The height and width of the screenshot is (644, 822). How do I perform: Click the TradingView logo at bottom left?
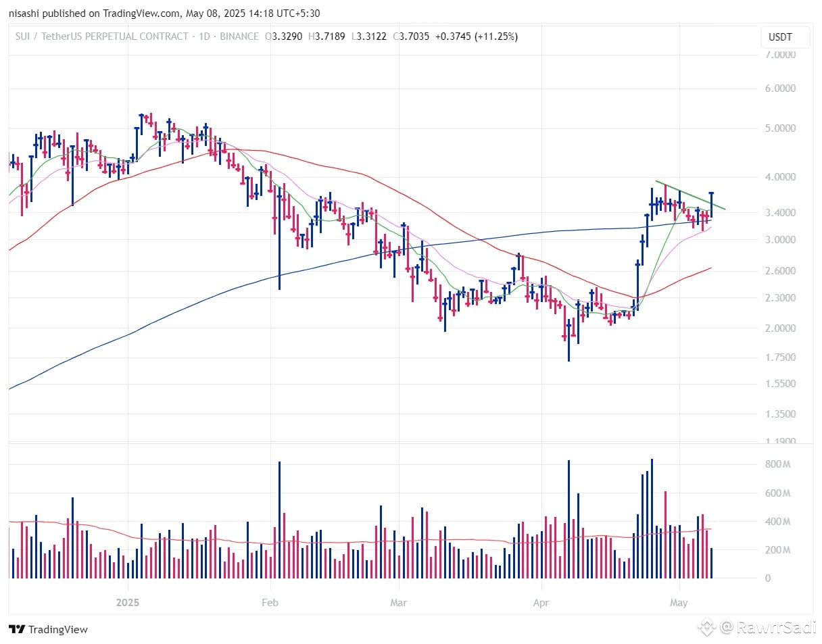click(x=49, y=629)
